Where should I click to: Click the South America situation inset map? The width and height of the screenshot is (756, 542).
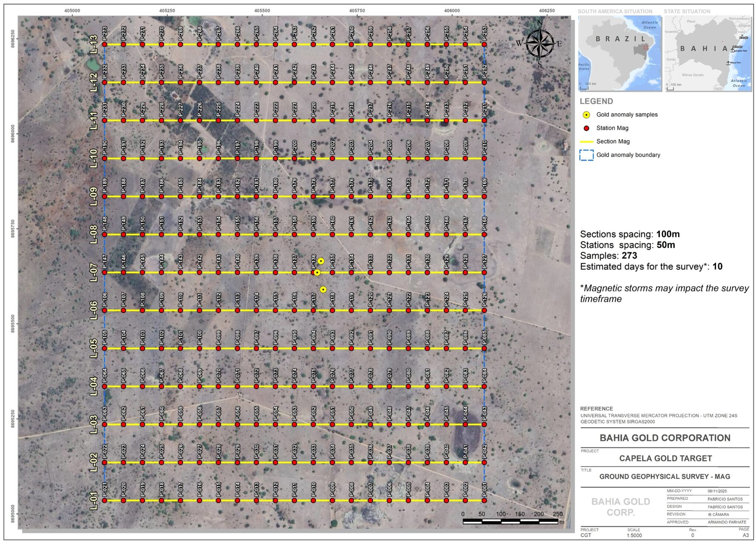(x=619, y=53)
